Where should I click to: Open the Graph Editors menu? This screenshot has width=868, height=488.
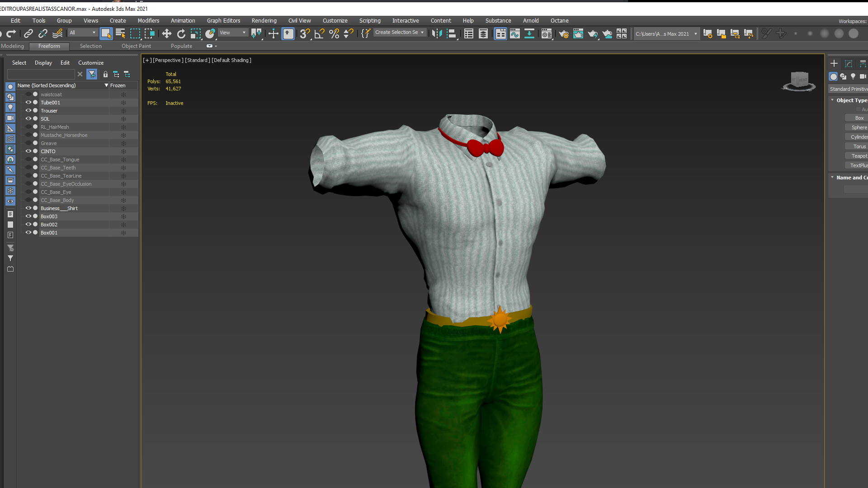pyautogui.click(x=223, y=21)
